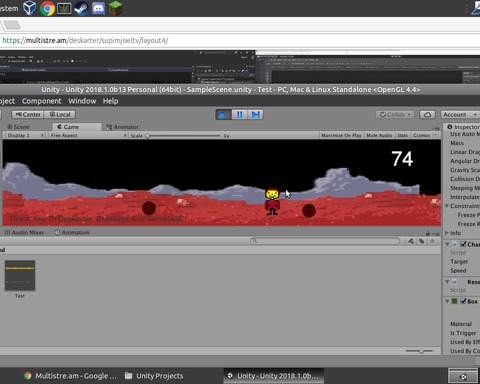The width and height of the screenshot is (480, 384).
Task: Click the workspace switcher in taskbar
Action: point(463,376)
